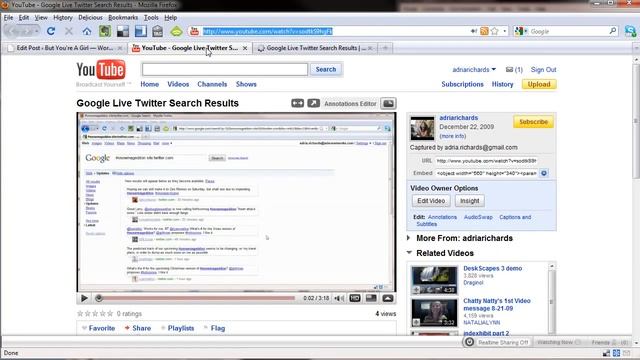Reload the page with the refresh icon
Screen dimensions: 640x360
[51, 31]
